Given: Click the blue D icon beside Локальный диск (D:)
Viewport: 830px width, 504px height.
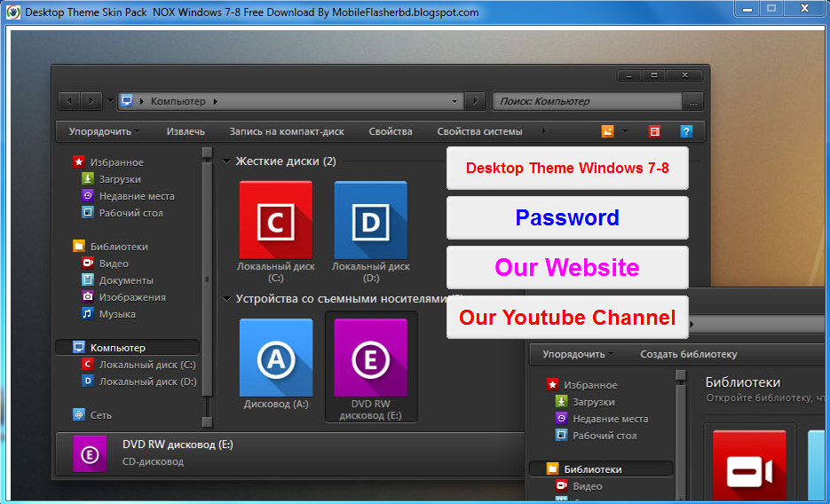Looking at the screenshot, I should [87, 381].
